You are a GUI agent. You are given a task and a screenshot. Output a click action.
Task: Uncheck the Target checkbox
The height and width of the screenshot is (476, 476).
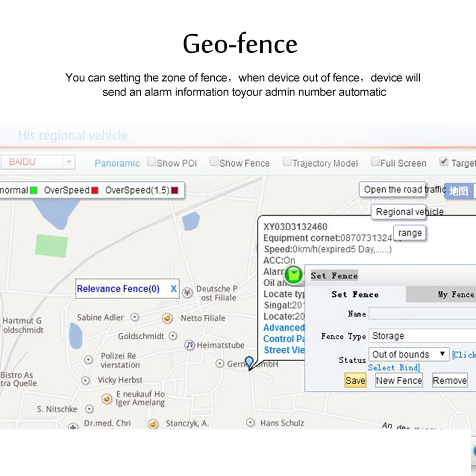444,162
